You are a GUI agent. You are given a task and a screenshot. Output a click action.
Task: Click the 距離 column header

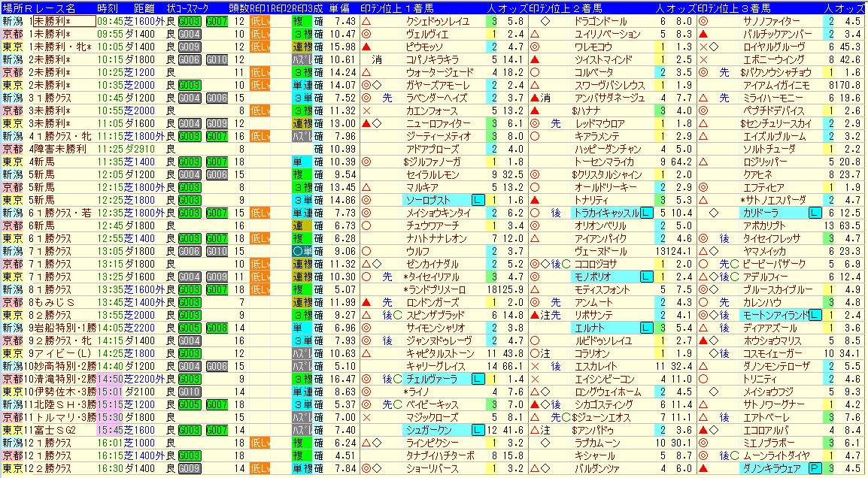[x=144, y=8]
